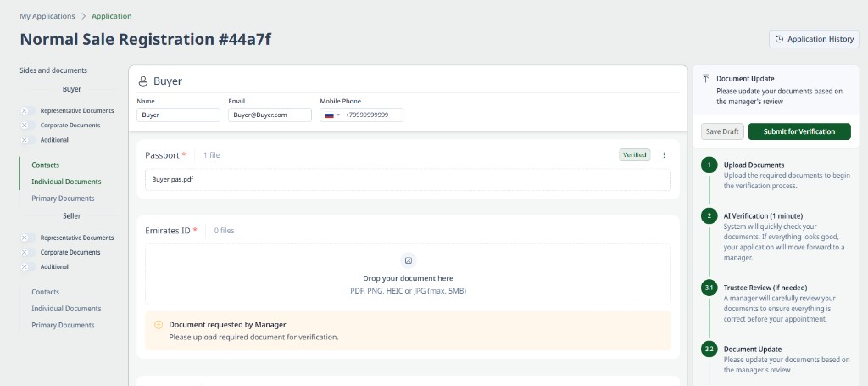Open Seller Primary Documents section
Screen dimensions: 868x386
pos(63,325)
